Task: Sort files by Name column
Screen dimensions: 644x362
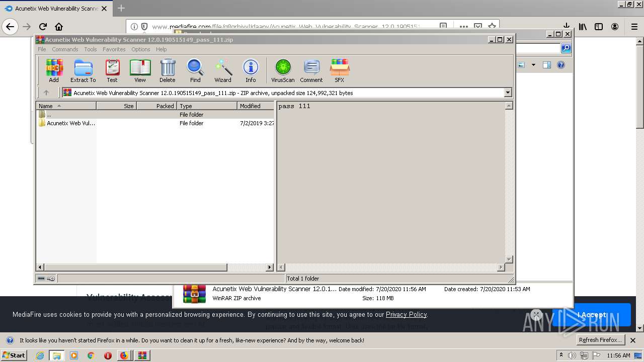Action: [66, 106]
